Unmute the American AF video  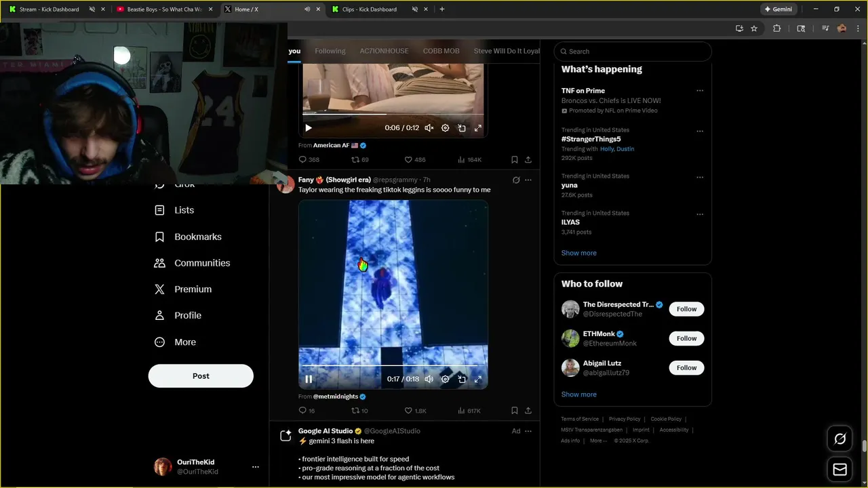429,128
